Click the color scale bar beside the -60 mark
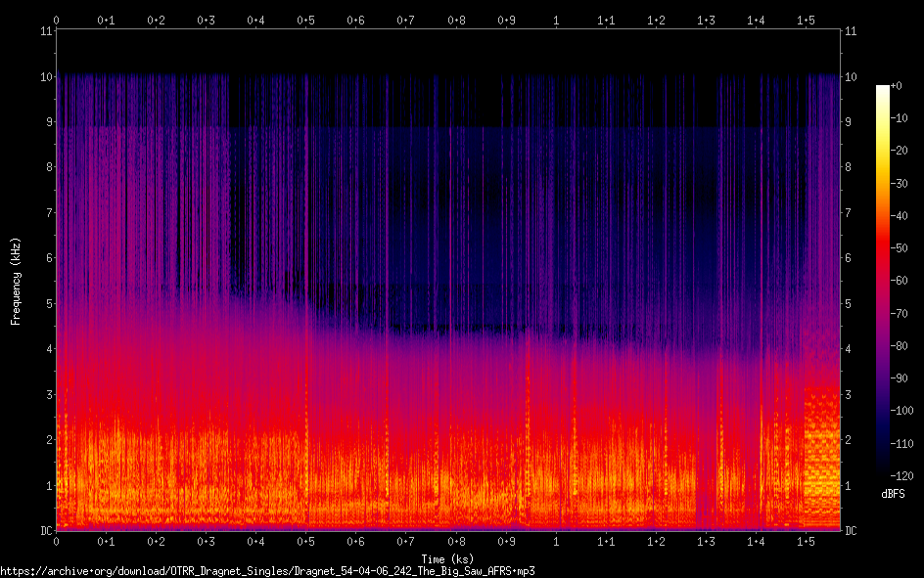This screenshot has height=578, width=924. tap(883, 281)
